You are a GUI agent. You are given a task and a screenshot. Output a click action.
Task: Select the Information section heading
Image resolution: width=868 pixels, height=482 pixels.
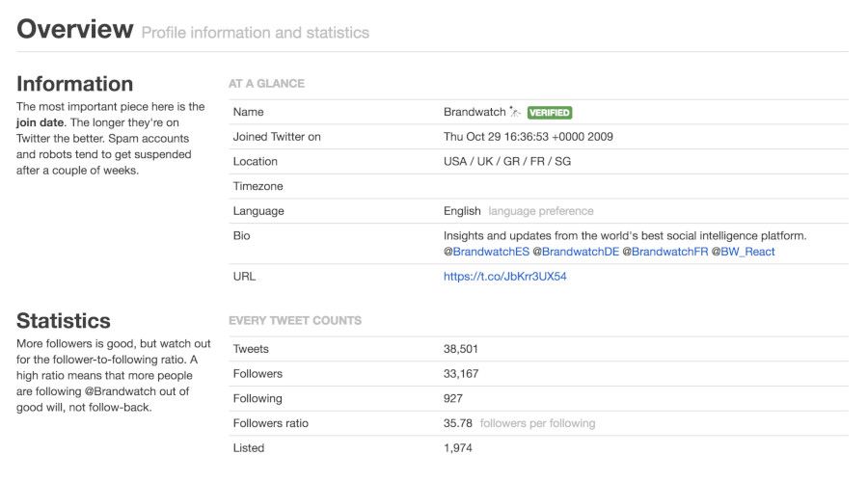pyautogui.click(x=75, y=84)
